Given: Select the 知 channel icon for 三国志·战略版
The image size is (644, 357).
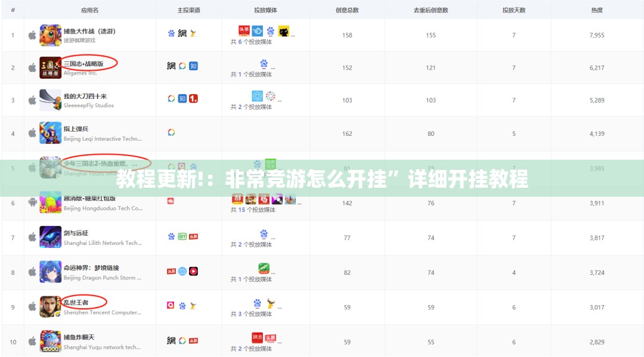Looking at the screenshot, I should pos(193,66).
